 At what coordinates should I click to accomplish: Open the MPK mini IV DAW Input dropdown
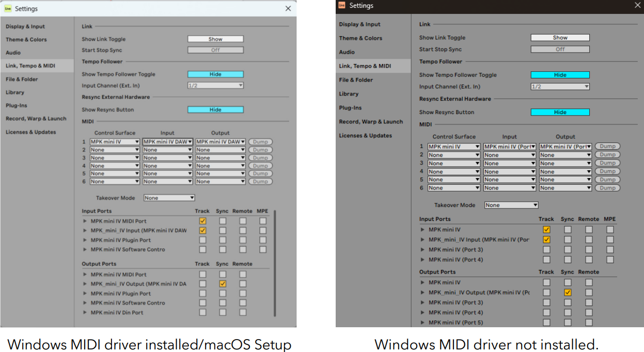168,142
